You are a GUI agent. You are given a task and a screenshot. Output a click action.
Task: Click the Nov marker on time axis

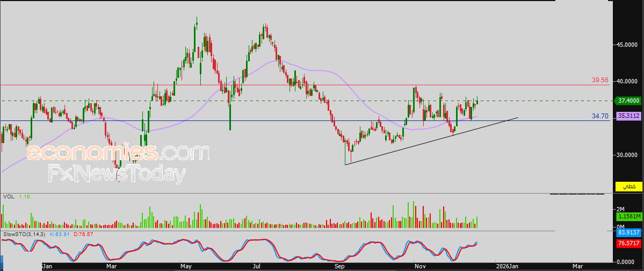click(x=419, y=267)
